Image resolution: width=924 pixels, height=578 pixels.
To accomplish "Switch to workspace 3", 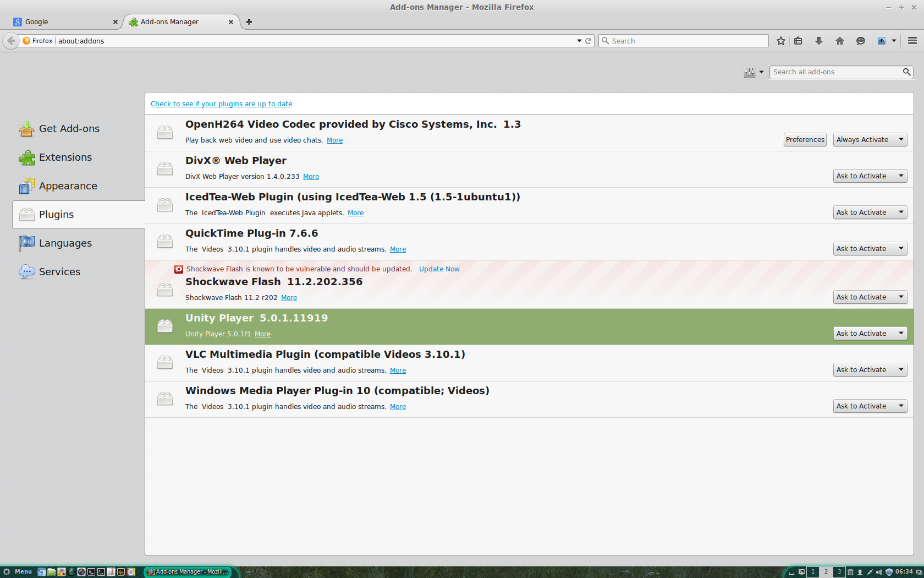I will coord(839,572).
